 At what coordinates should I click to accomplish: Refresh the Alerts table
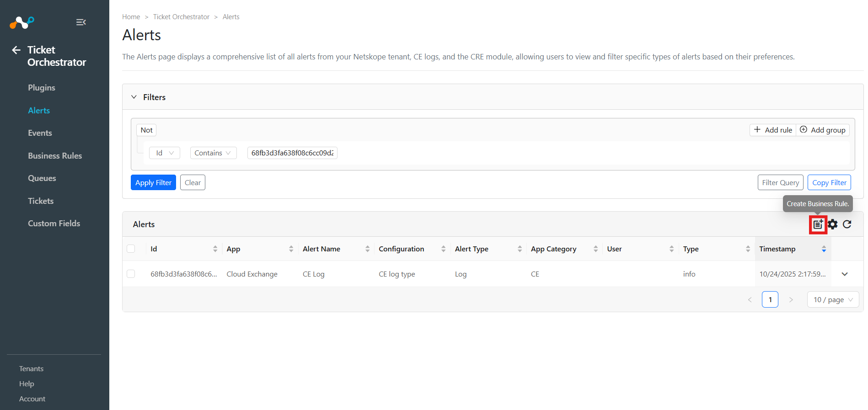click(847, 224)
